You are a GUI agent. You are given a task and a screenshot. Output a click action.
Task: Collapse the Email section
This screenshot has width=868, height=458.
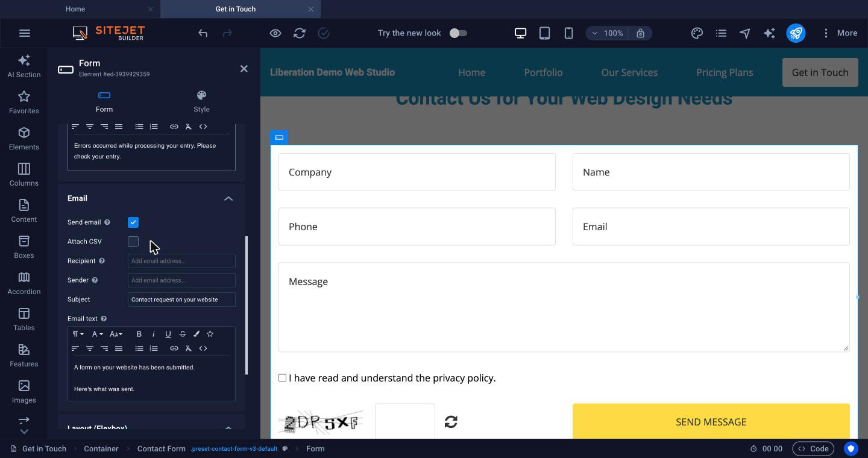[228, 198]
